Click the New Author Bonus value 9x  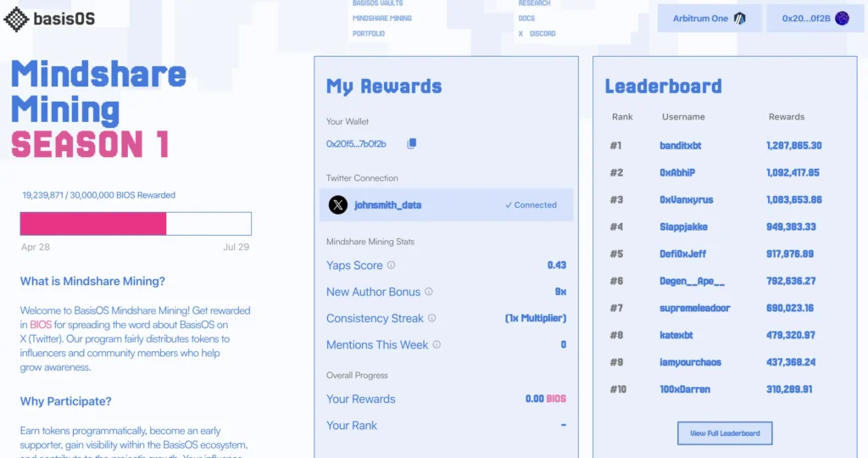560,292
